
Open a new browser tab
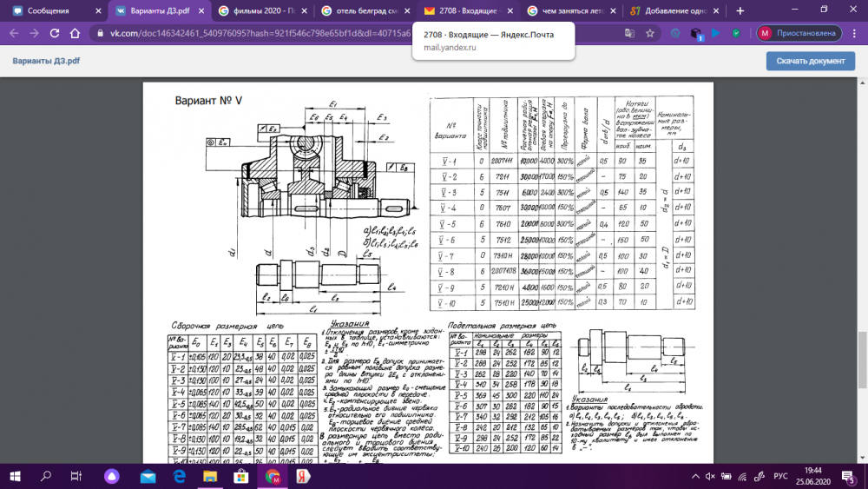click(x=740, y=10)
